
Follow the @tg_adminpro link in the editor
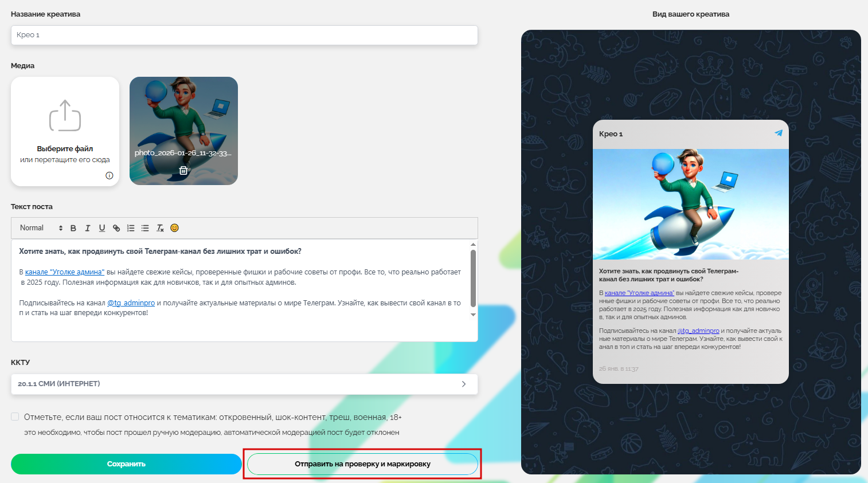click(131, 303)
